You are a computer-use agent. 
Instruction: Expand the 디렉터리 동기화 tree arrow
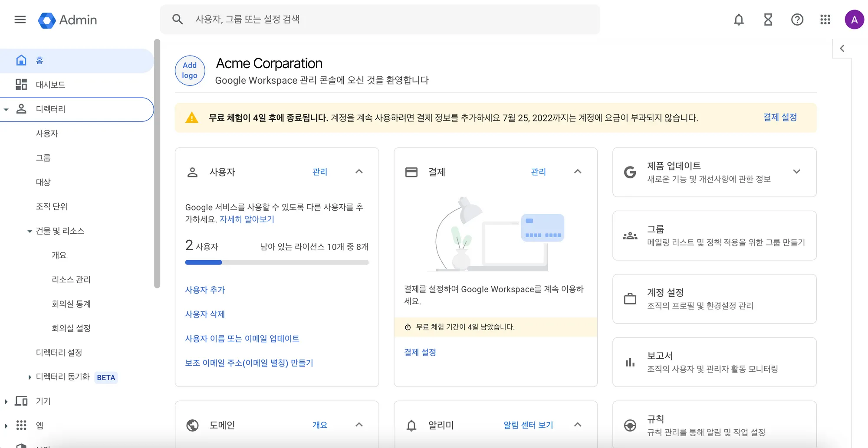coord(30,377)
